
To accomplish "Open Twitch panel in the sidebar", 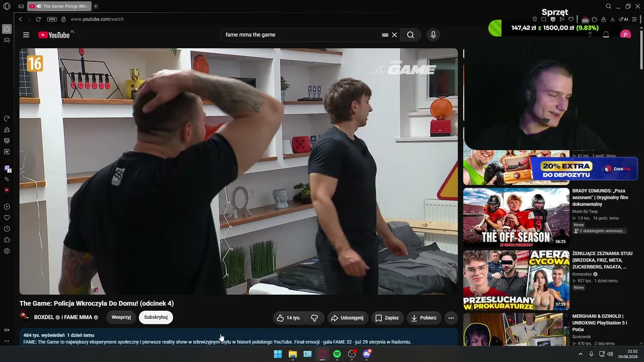I will [7, 168].
